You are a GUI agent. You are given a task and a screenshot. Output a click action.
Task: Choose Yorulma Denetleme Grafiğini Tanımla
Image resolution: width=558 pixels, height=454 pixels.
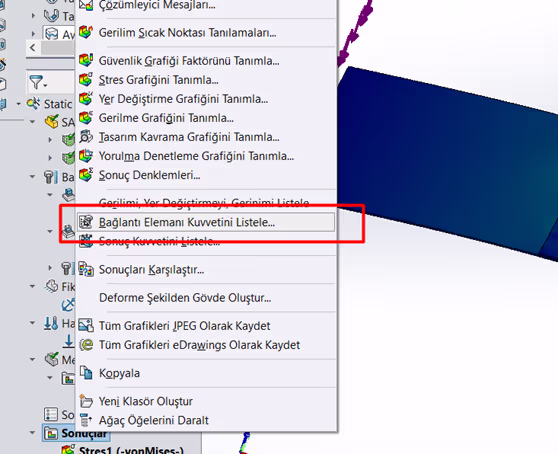coord(206,156)
